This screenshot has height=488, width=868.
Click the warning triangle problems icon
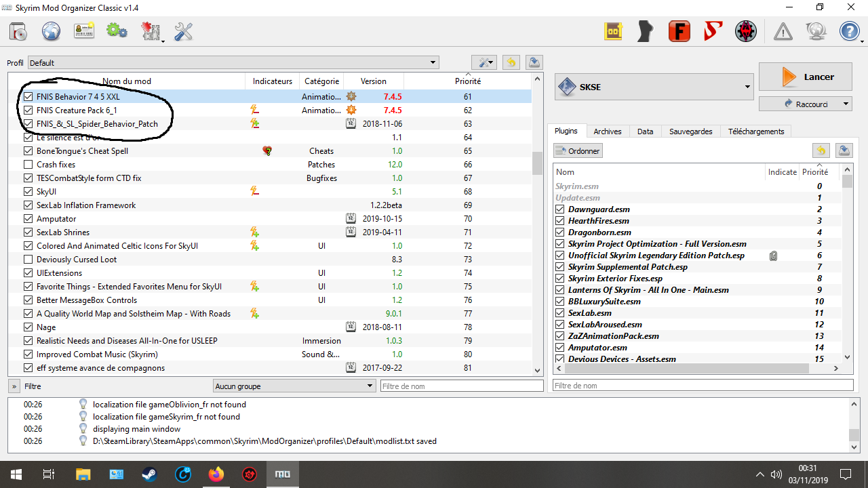point(783,31)
